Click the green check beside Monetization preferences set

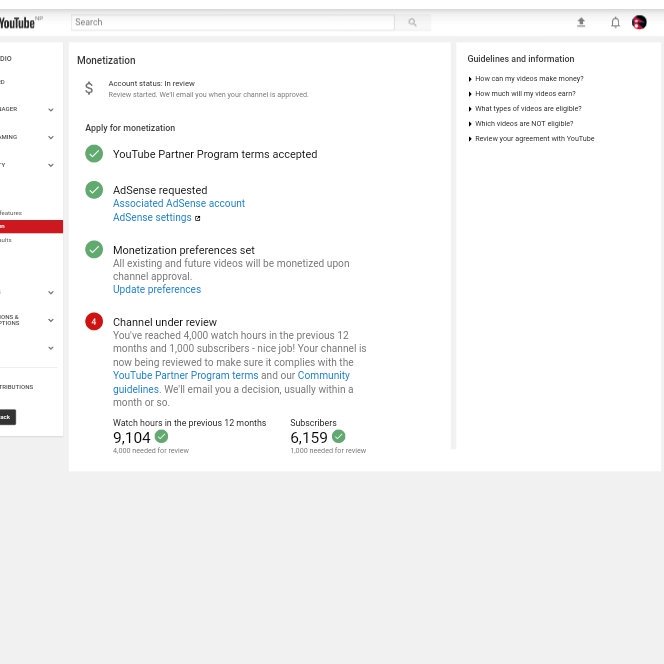(x=94, y=249)
